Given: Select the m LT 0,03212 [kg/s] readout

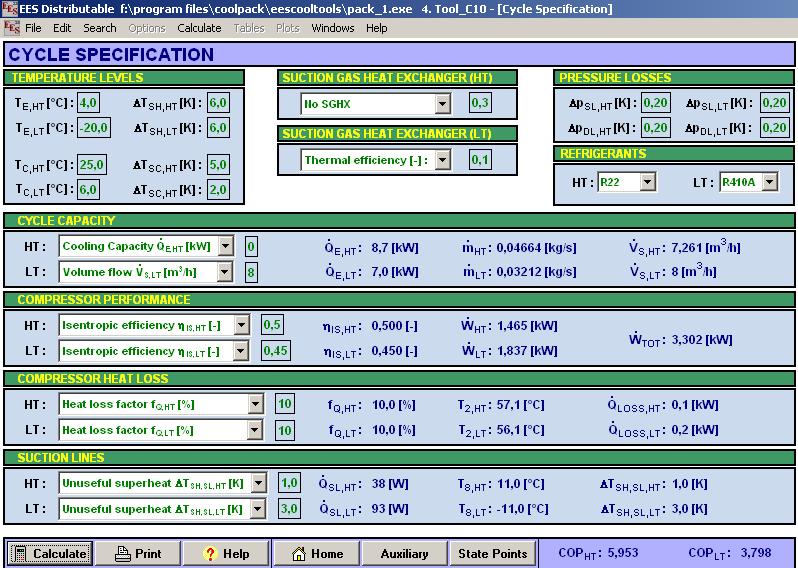Looking at the screenshot, I should point(536,272).
